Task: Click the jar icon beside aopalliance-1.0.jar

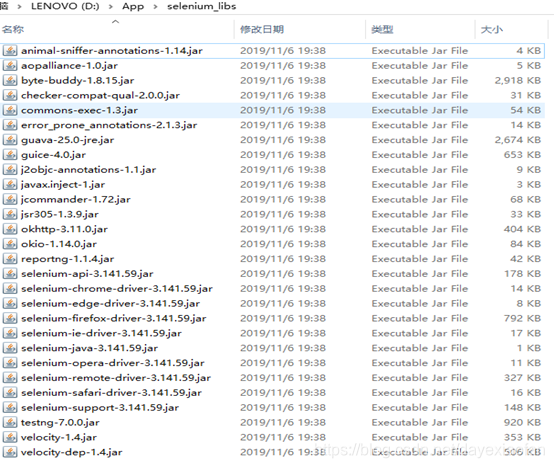Action: point(10,65)
